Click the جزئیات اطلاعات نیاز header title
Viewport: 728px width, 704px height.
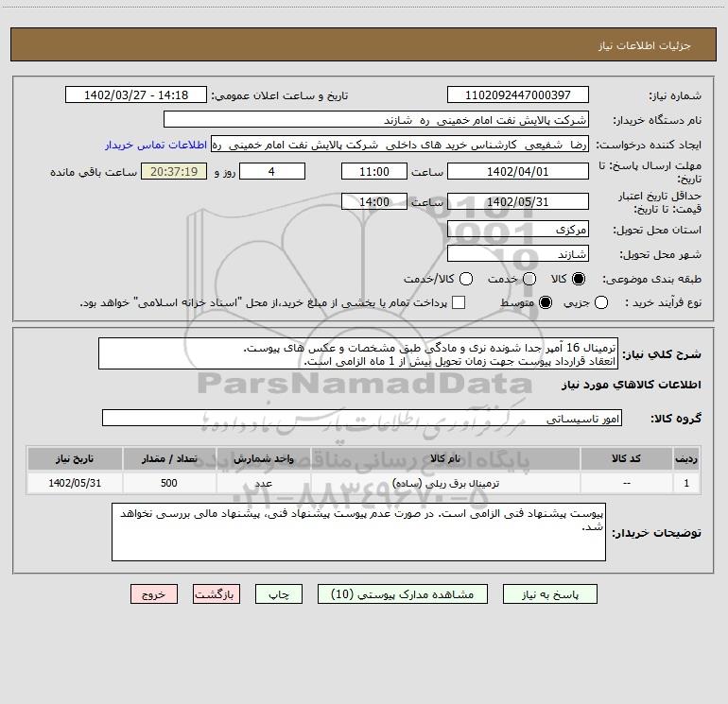point(645,45)
